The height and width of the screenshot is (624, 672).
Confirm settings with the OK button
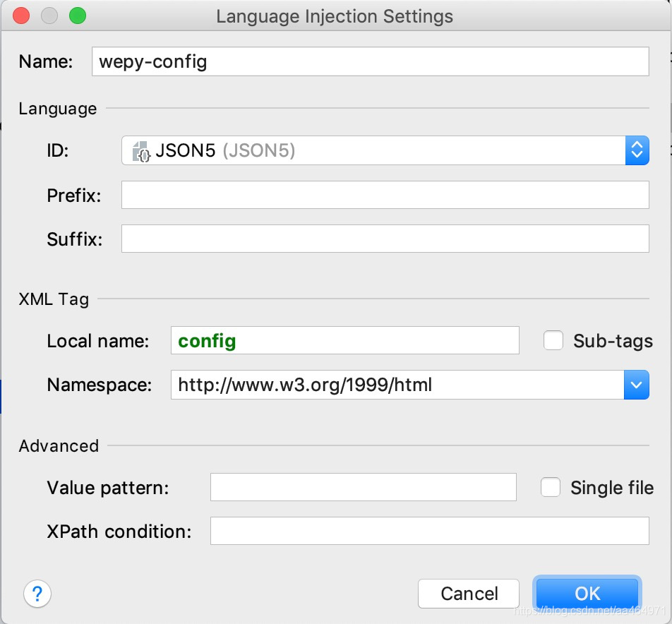click(587, 594)
